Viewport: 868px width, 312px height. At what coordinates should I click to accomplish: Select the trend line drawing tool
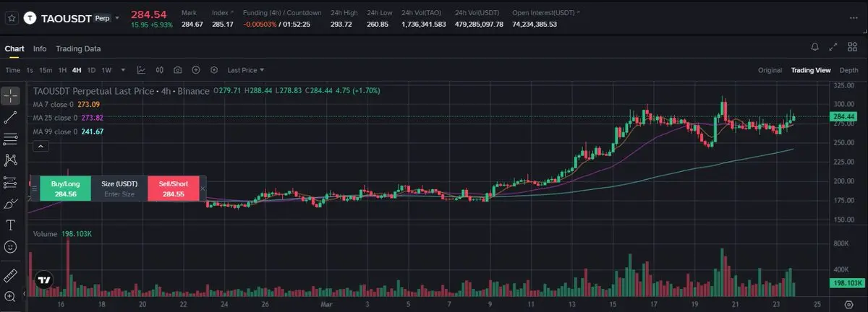pyautogui.click(x=10, y=117)
